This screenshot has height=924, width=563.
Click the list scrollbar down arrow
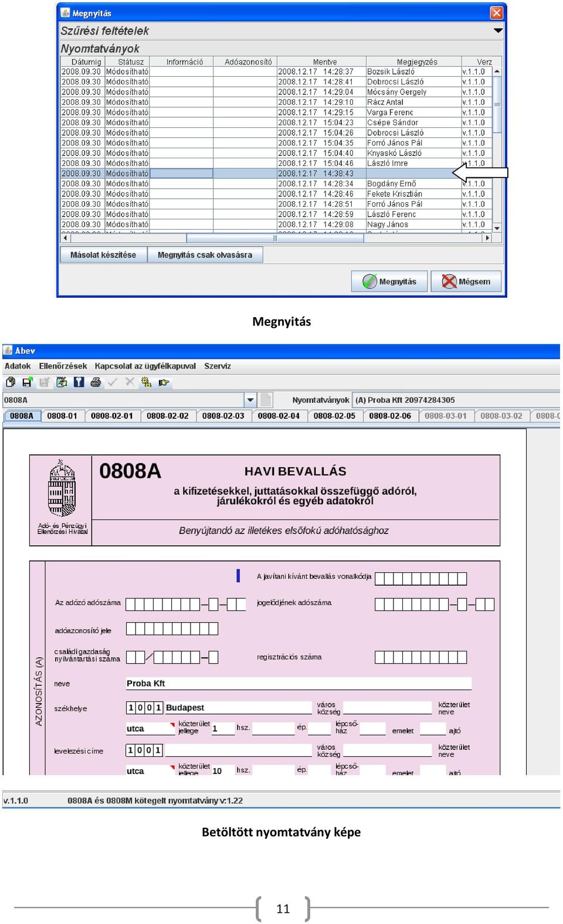(x=497, y=228)
